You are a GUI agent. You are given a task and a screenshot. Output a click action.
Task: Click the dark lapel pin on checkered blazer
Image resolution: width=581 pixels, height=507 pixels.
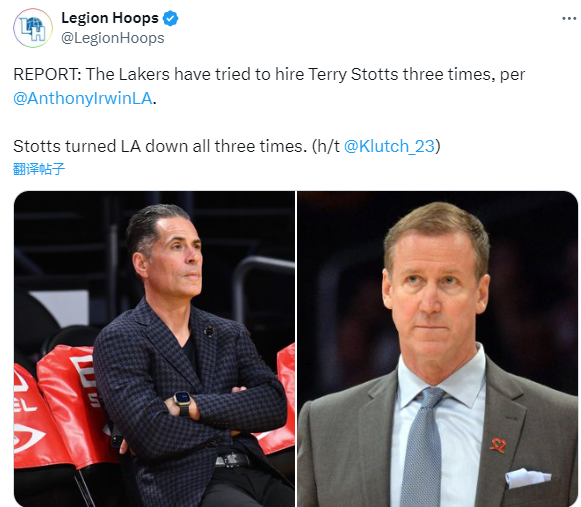coord(209,331)
